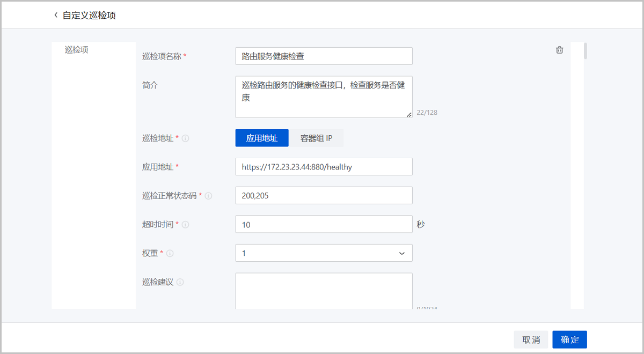
Task: Click info icon next to 巡检正常状态码
Action: click(x=209, y=196)
